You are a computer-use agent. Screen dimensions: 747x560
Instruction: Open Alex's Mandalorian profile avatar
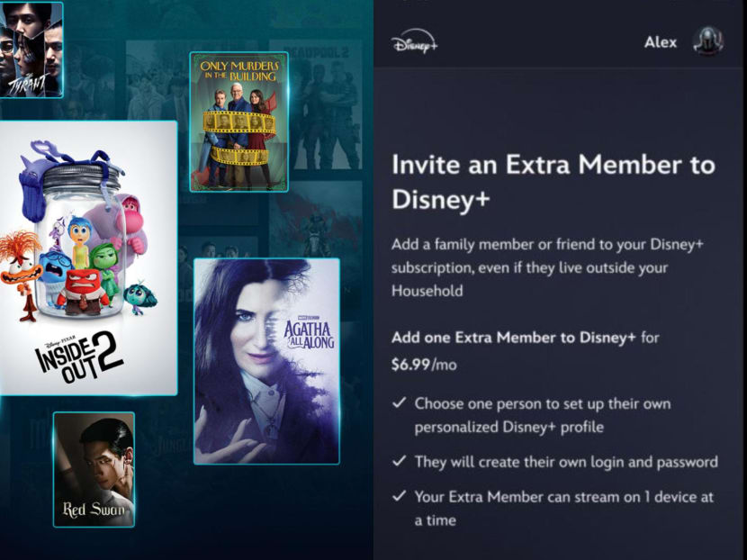pyautogui.click(x=710, y=40)
